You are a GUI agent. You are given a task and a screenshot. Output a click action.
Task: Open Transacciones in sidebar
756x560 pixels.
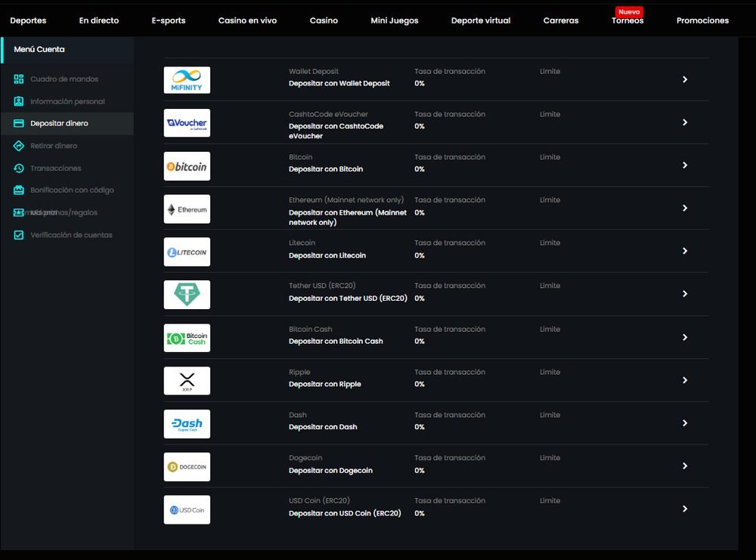tap(56, 169)
